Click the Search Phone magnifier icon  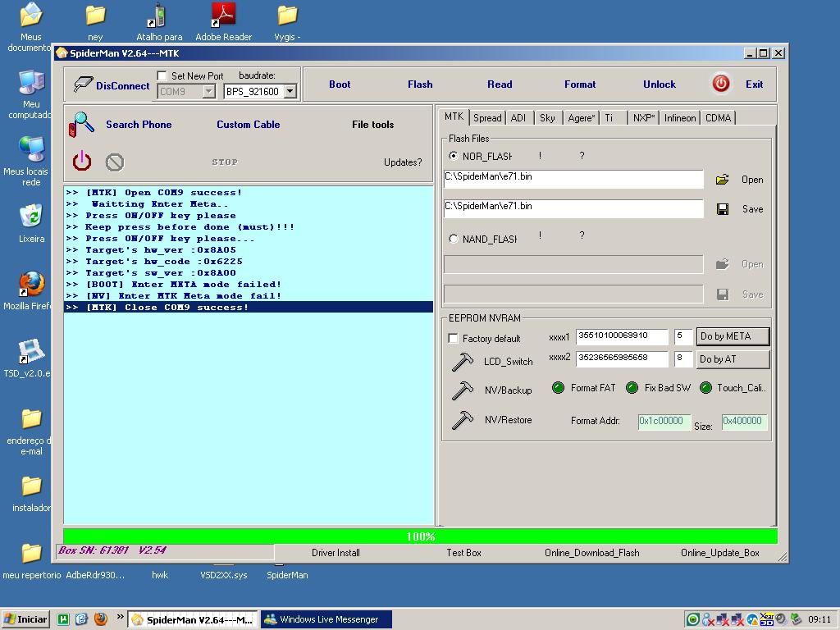(x=81, y=125)
